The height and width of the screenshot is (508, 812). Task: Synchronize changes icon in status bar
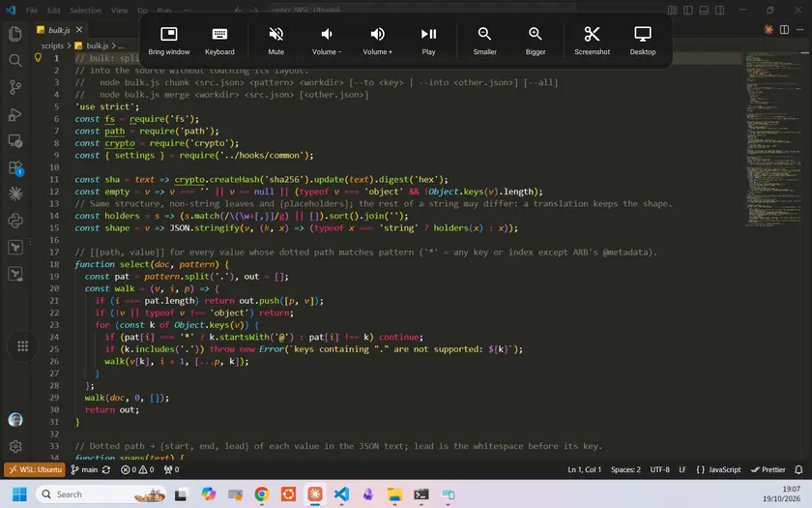pos(106,469)
